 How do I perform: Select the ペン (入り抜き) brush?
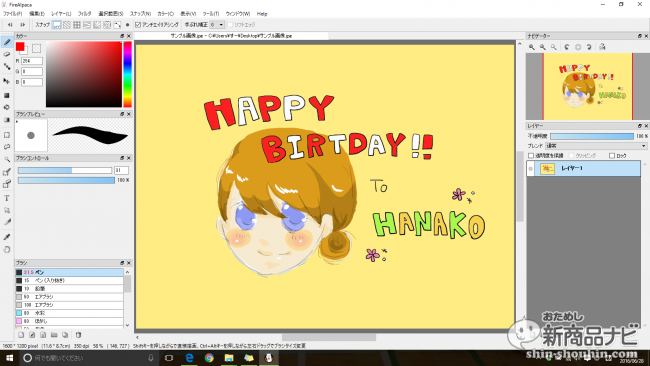click(x=69, y=281)
